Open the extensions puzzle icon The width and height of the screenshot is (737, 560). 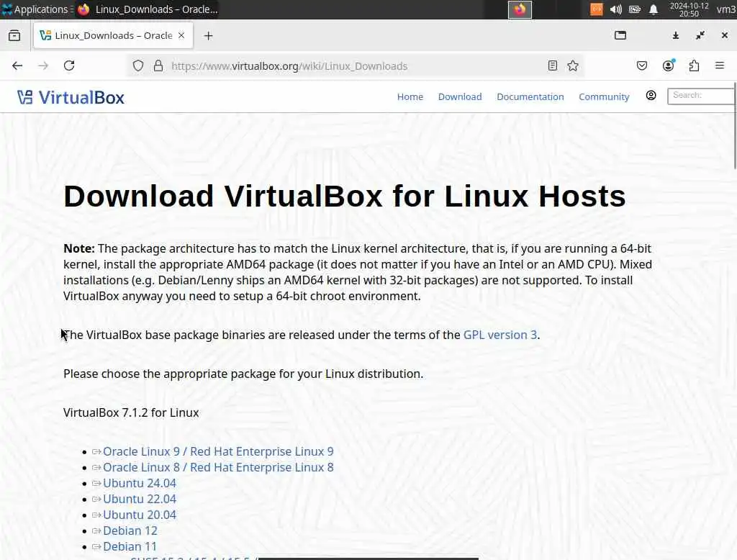[695, 66]
